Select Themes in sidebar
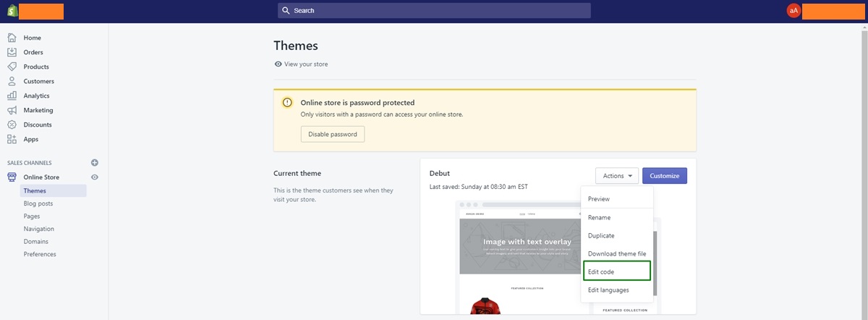Screen dimensions: 868x320 click(53, 191)
